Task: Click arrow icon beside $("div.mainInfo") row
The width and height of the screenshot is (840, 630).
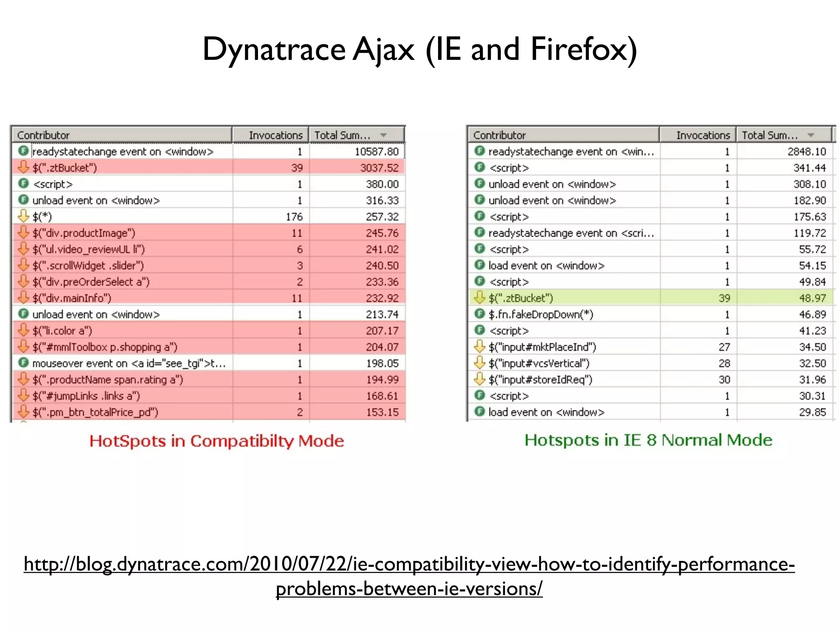Action: 23,297
